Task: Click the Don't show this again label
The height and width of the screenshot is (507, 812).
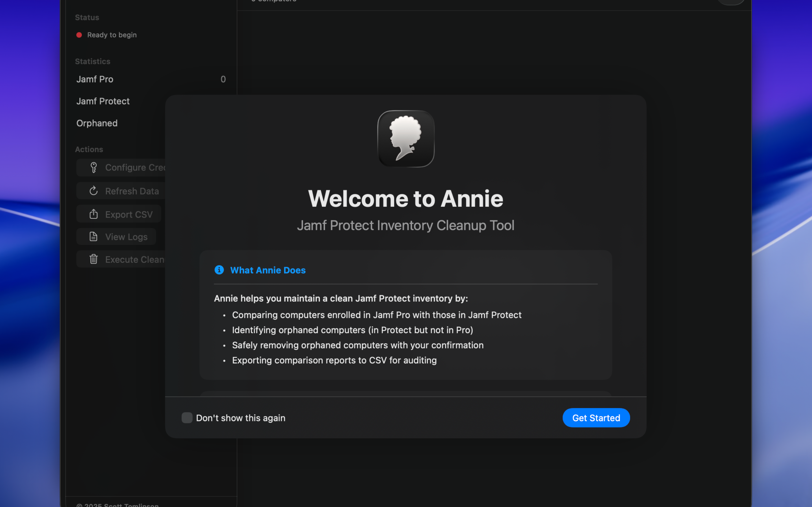Action: 240,418
